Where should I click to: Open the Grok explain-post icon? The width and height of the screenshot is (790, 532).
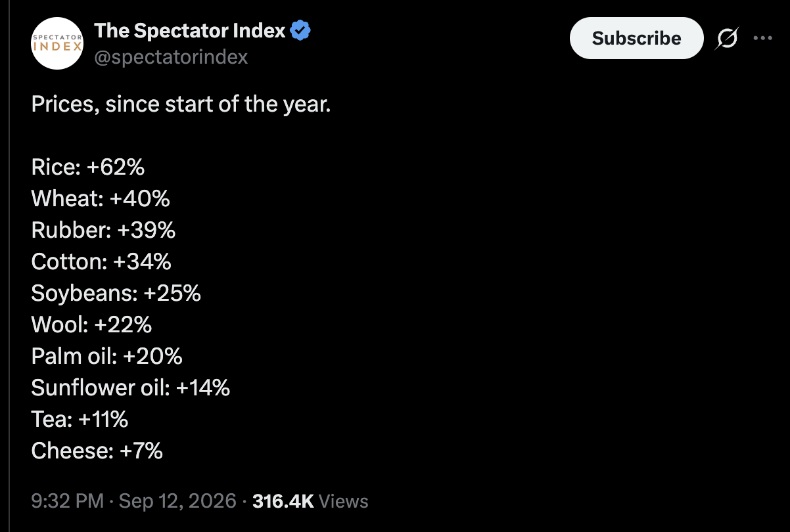click(728, 38)
